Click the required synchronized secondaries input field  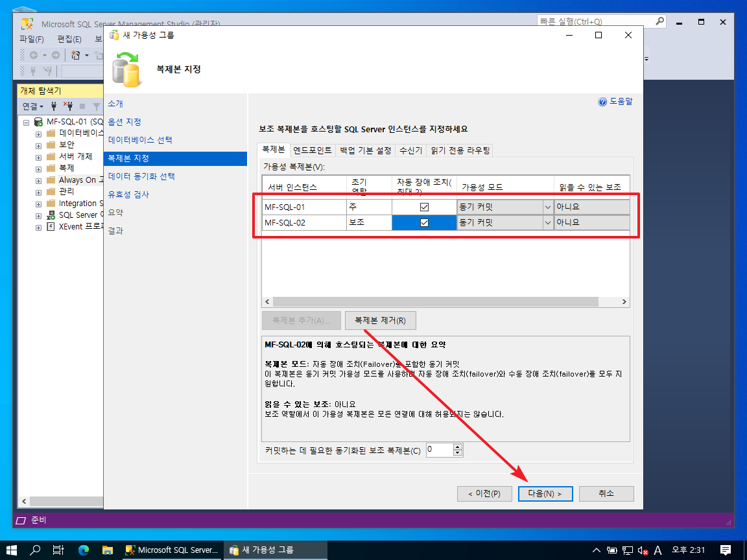tap(440, 450)
